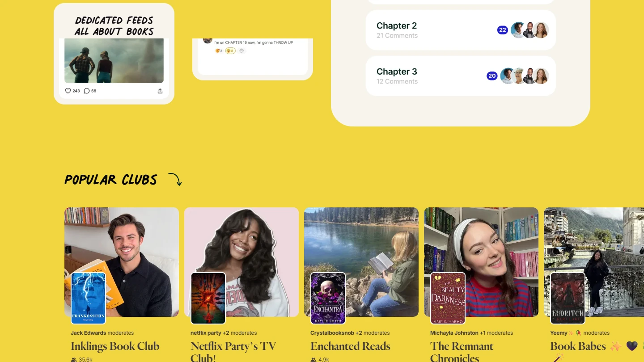The image size is (644, 362).
Task: Select the Enchantra book cover thumbnail
Action: (328, 298)
